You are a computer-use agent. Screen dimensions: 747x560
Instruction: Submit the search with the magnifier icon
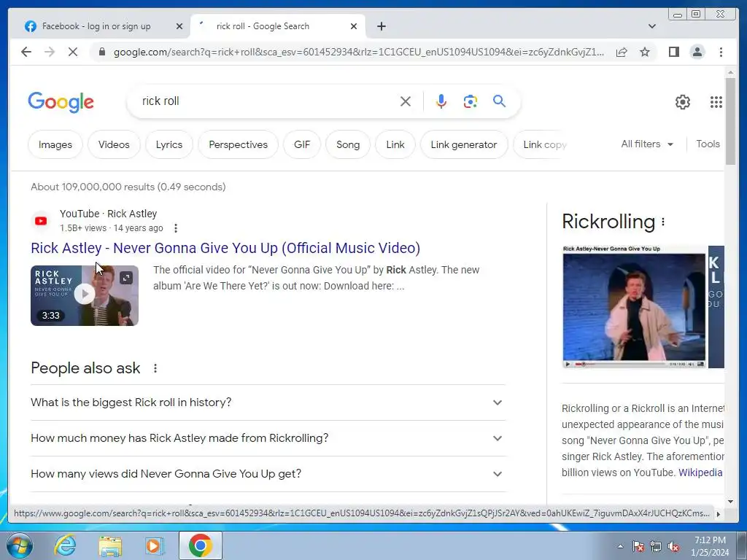(x=499, y=101)
